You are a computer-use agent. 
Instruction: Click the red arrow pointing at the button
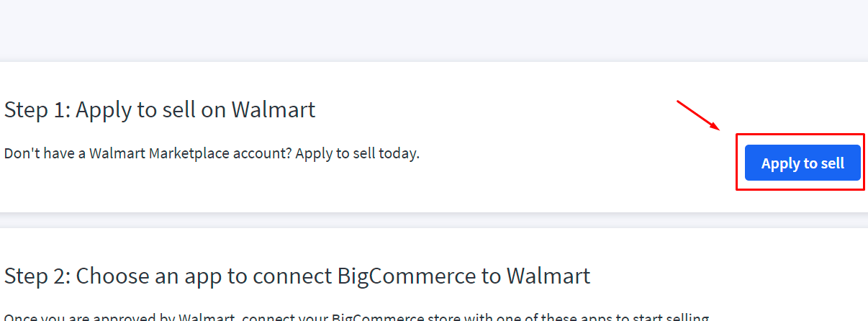point(700,117)
